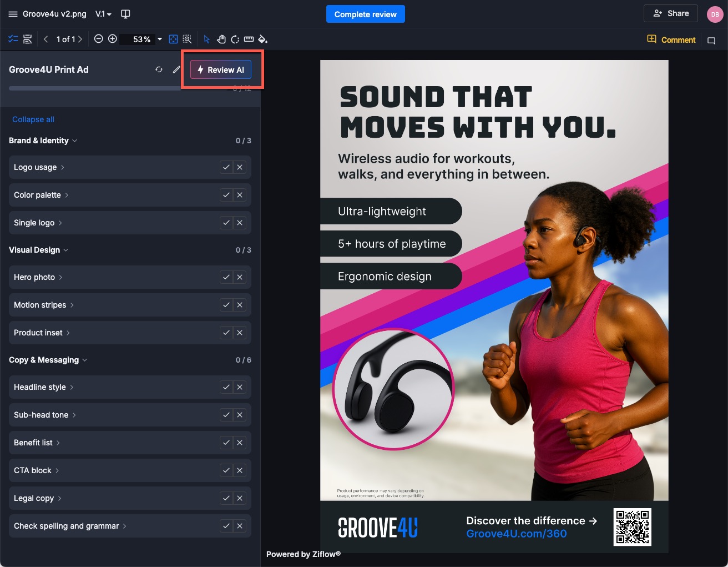Click the Complete review button
Screen dimensions: 728x567
click(365, 14)
